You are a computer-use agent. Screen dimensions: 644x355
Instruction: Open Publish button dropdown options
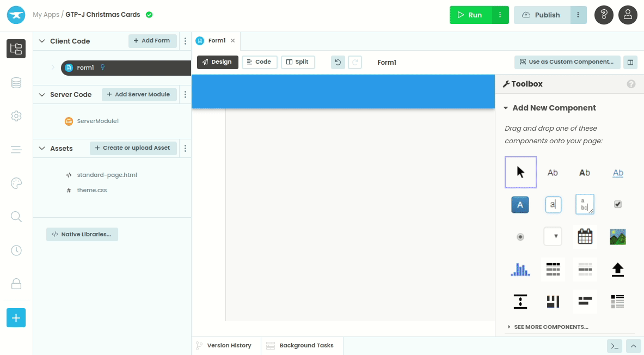tap(578, 15)
